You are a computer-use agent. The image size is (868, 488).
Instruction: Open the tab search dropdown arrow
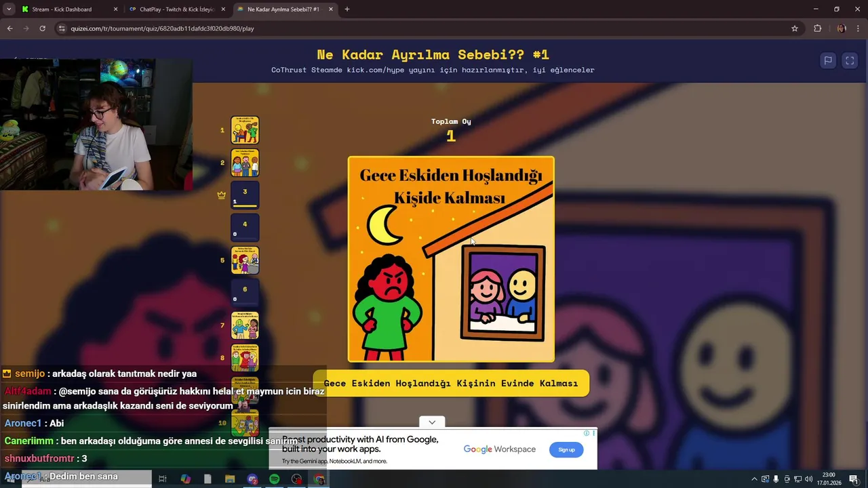coord(9,9)
